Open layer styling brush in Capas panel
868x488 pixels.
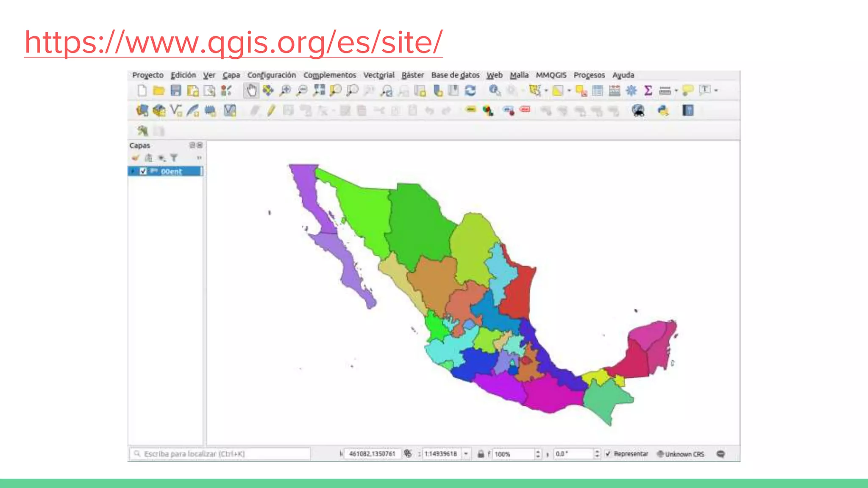(135, 158)
